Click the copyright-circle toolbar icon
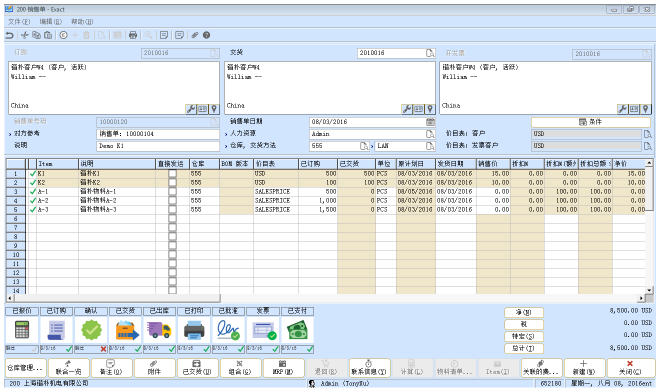The width and height of the screenshot is (660, 392). 63,35
